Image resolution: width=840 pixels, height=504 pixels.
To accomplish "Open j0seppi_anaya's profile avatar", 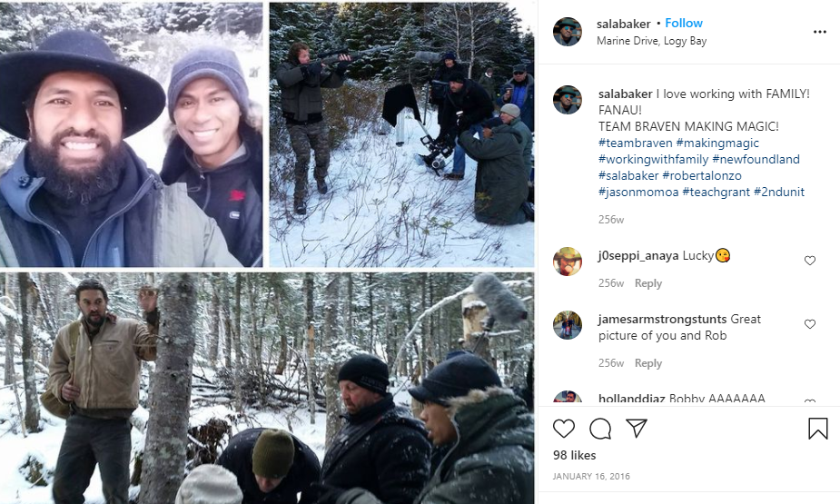I will click(568, 262).
